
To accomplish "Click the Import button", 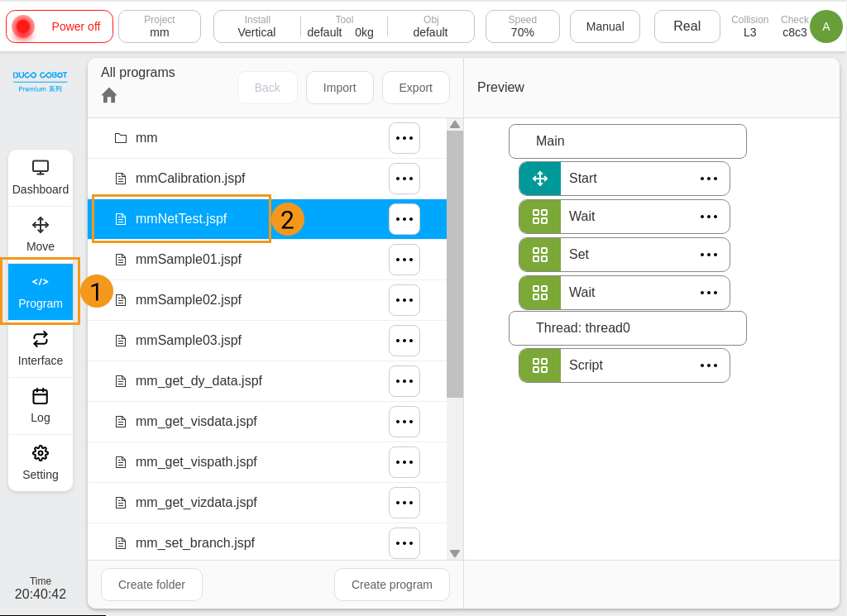I will (340, 88).
